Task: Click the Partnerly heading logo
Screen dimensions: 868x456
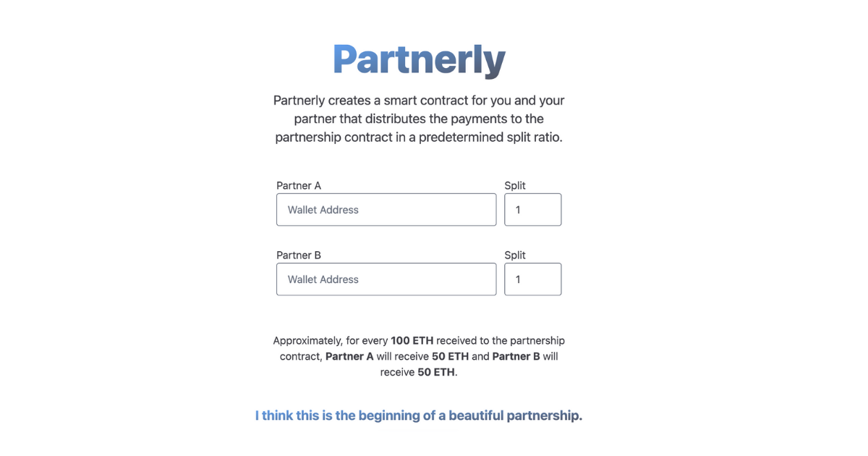Action: coord(419,59)
